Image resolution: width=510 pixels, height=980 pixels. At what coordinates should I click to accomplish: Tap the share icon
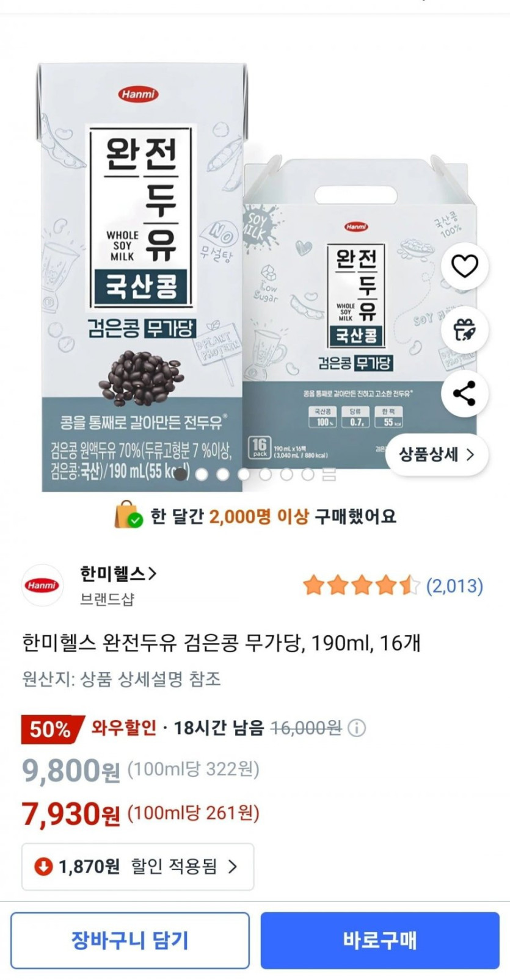(x=465, y=394)
